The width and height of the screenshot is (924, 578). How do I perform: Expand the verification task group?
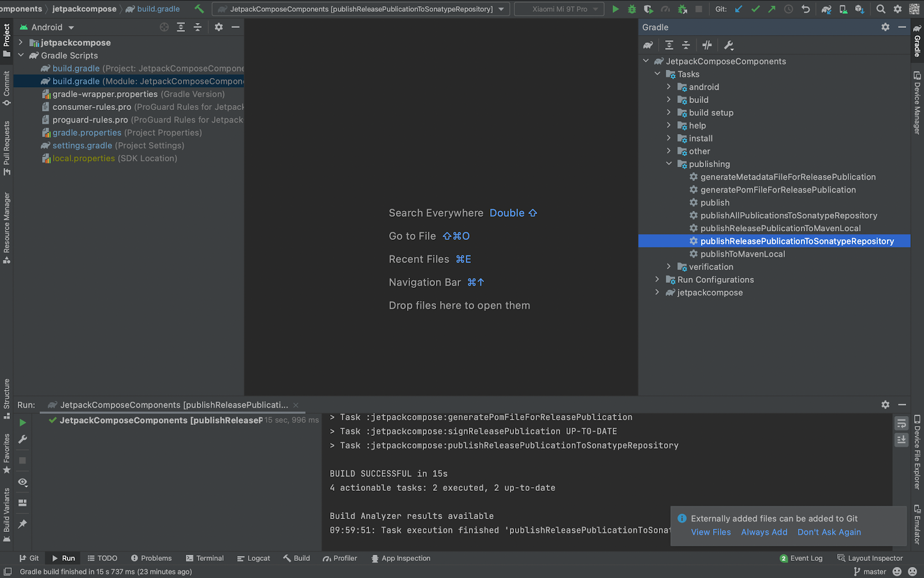669,266
